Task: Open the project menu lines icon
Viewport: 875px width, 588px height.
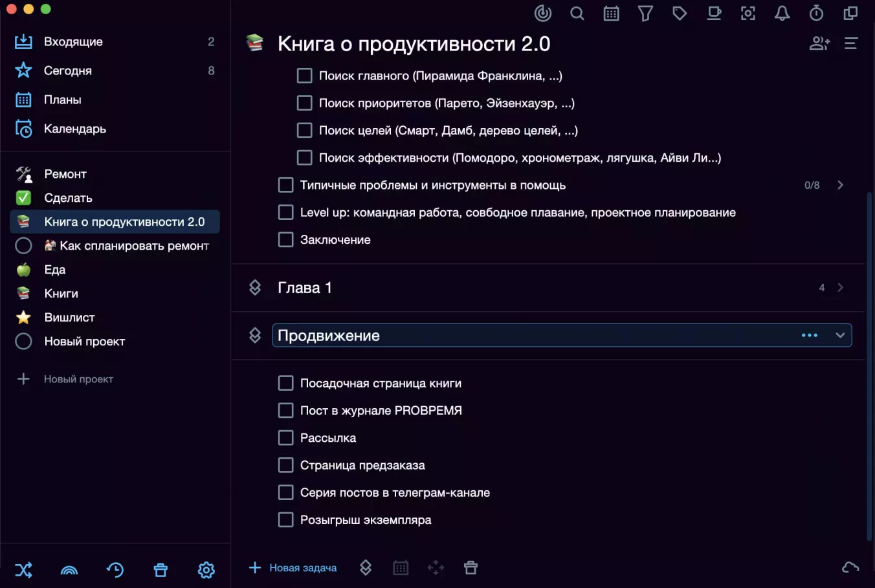Action: point(851,43)
